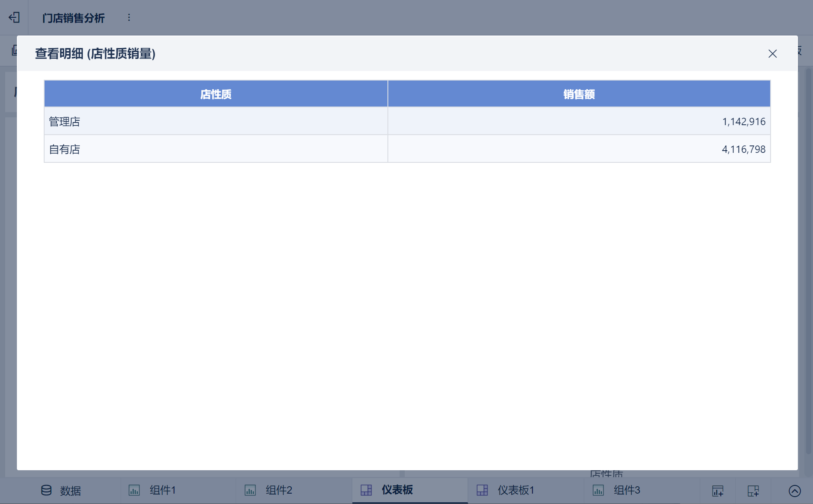
Task: Click the 管理店 cell
Action: (x=216, y=121)
